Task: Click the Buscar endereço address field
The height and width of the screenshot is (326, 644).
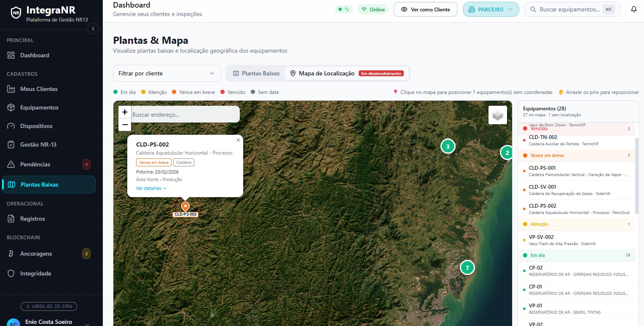Action: tap(185, 114)
